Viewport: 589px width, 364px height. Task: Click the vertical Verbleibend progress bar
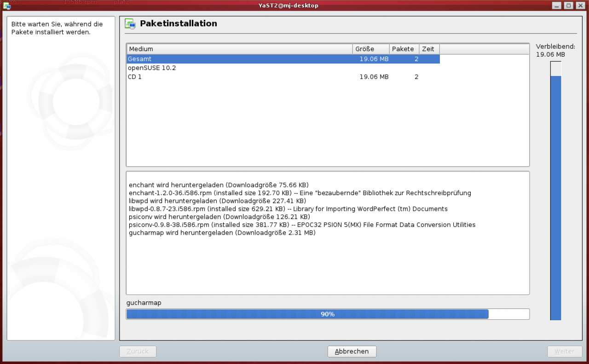tap(555, 191)
